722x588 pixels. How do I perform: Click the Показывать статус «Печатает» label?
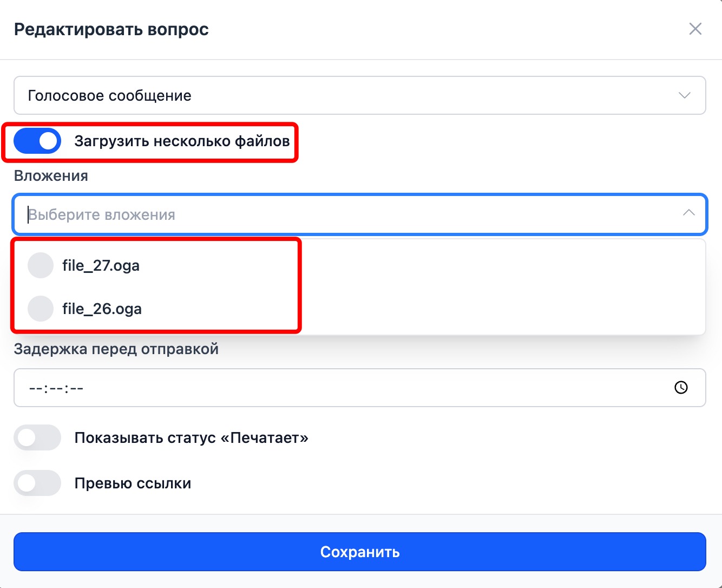click(191, 437)
